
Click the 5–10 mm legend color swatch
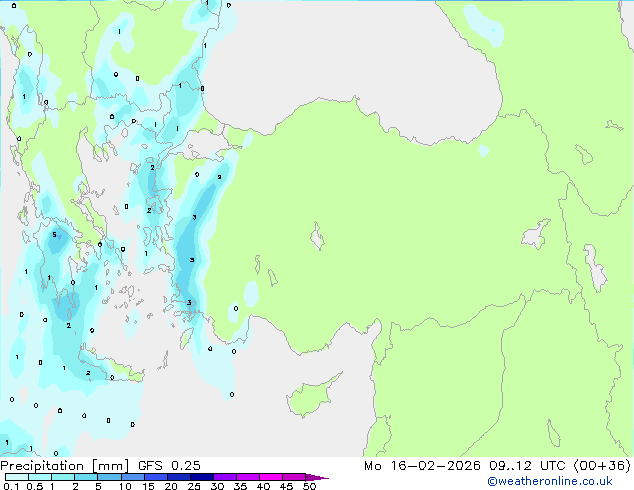[109, 477]
